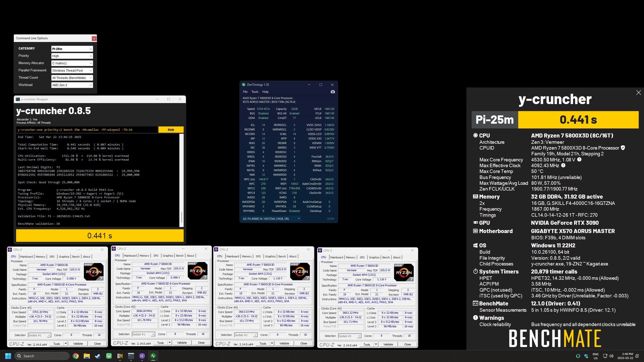Switch to Memory tab in second CPU-Z window
This screenshot has height=362, width=644.
[144, 256]
